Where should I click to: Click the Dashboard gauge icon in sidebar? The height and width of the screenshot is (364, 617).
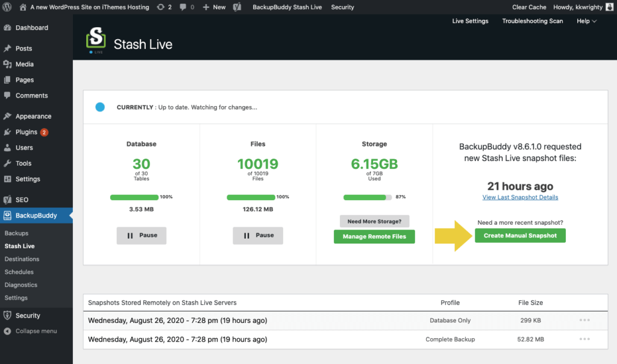tap(7, 28)
